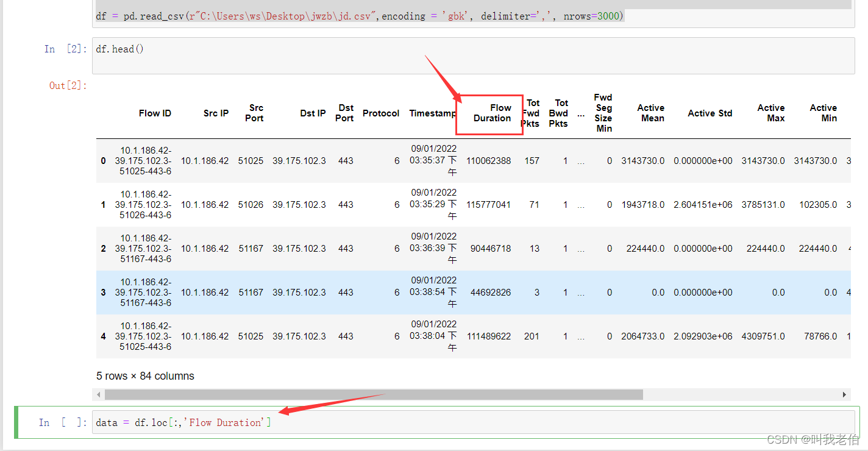Click the Tot Fwd Pkts column header

pos(530,113)
